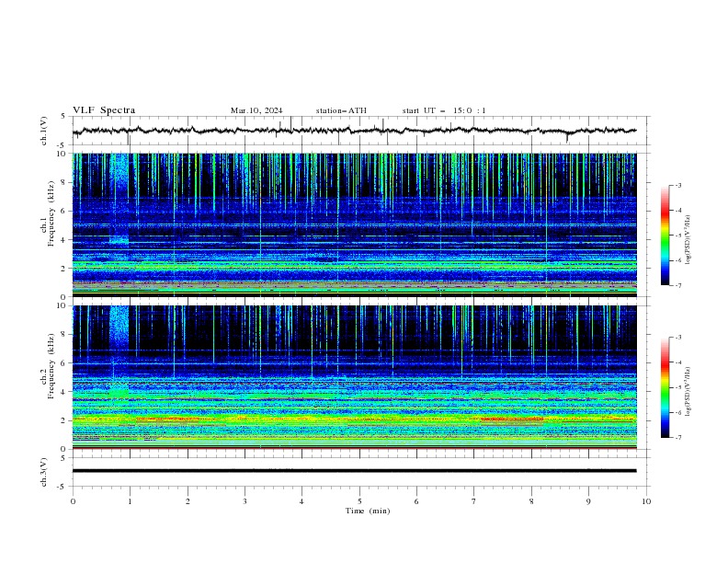The image size is (728, 563).
Task: Click the "ch.2 Frequency (kHz)" axis label
Action: pyautogui.click(x=47, y=366)
